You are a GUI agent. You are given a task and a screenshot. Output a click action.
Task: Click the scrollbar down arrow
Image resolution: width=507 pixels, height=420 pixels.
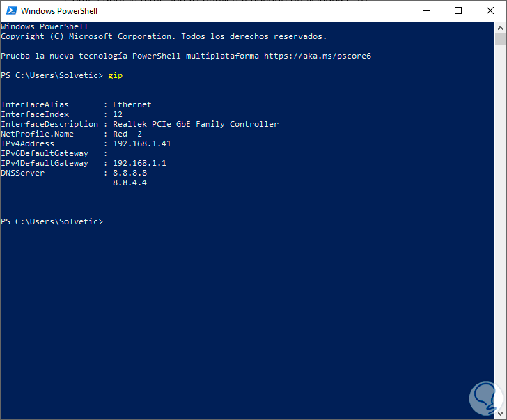coord(500,413)
